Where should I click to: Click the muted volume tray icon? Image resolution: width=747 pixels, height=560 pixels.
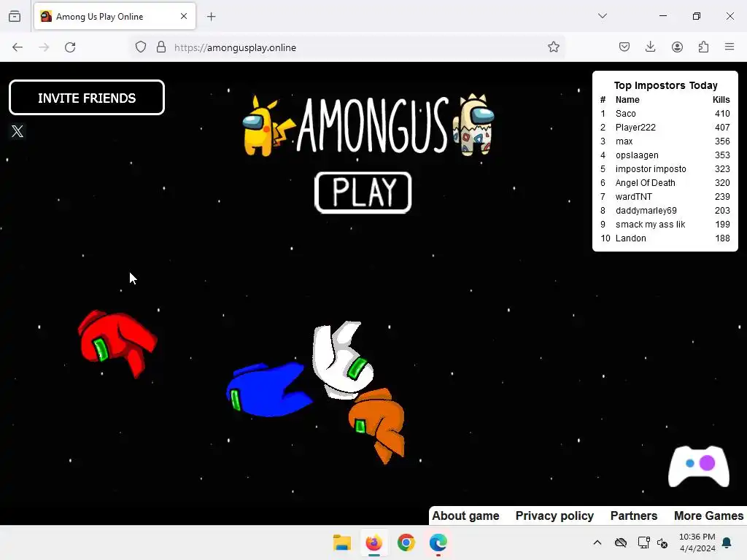pyautogui.click(x=662, y=542)
